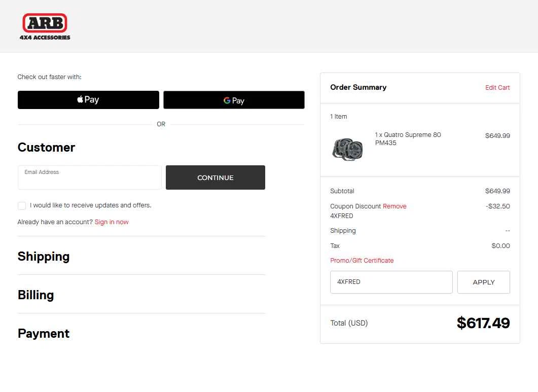Click the Customer section heading

pyautogui.click(x=46, y=147)
